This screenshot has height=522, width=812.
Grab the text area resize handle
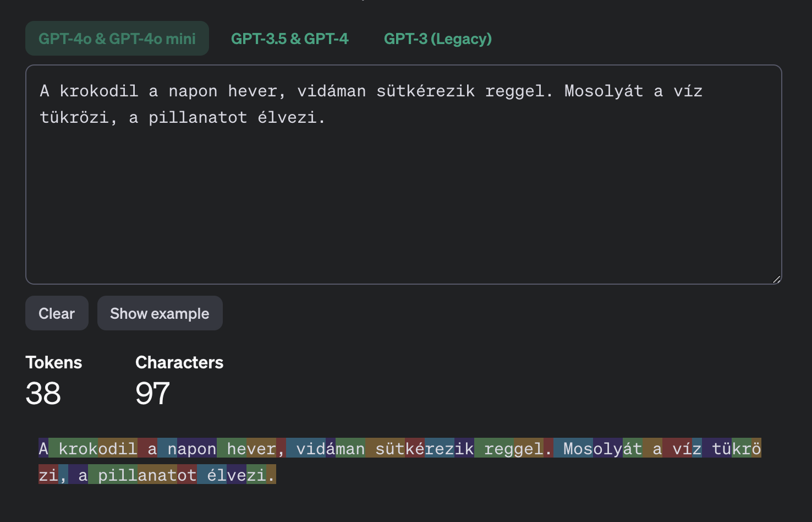(776, 279)
